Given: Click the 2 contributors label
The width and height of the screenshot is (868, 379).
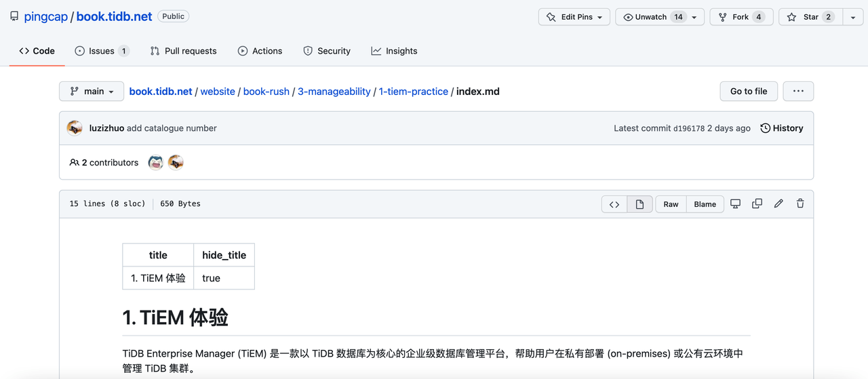Looking at the screenshot, I should pyautogui.click(x=104, y=163).
